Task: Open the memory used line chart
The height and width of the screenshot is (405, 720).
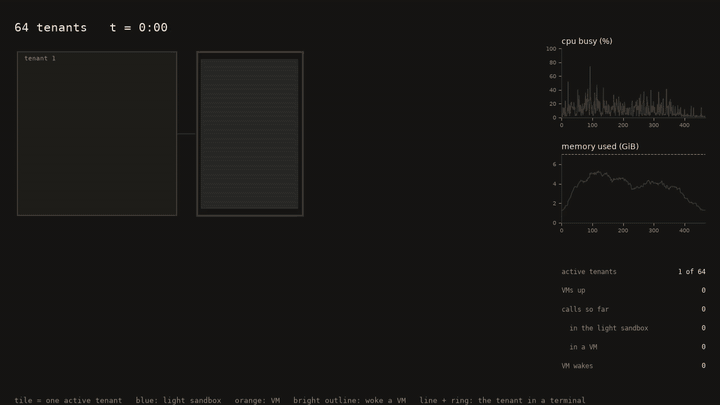Action: 633,189
